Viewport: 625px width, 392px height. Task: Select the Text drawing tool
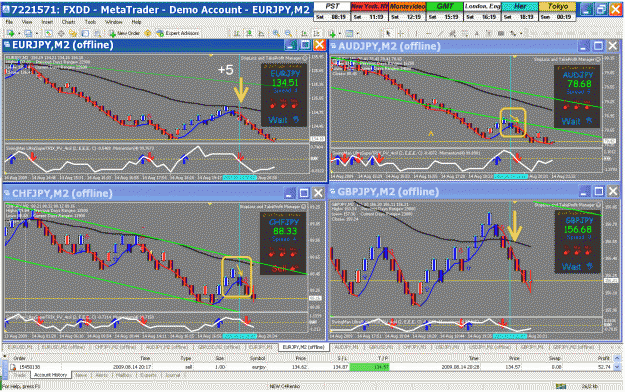click(477, 33)
